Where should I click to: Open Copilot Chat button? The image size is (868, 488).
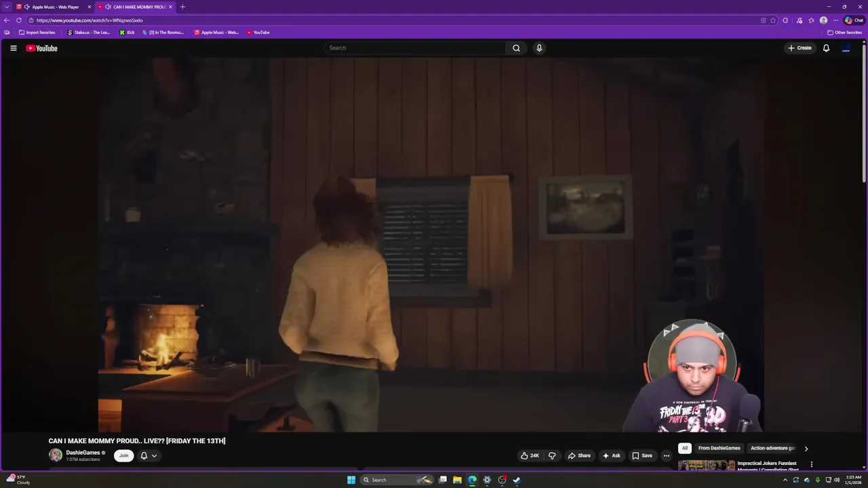[854, 20]
